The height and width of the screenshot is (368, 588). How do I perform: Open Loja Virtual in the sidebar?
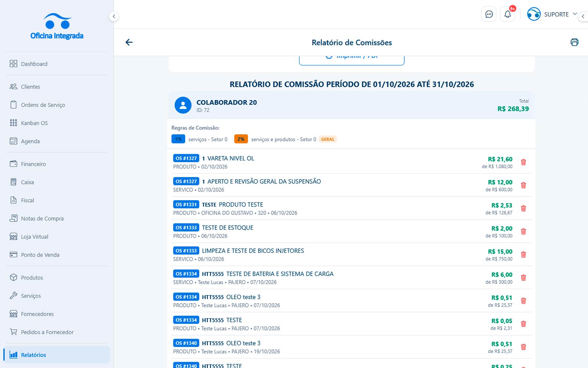click(x=57, y=237)
